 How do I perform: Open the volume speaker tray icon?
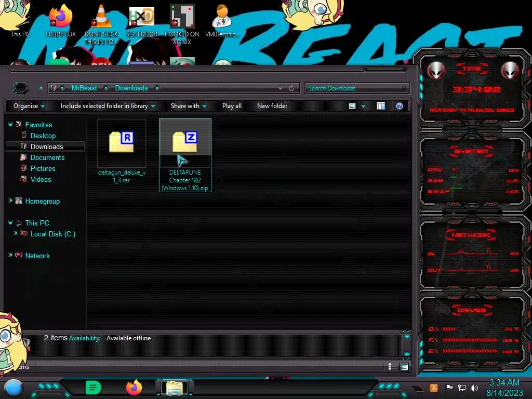point(474,388)
